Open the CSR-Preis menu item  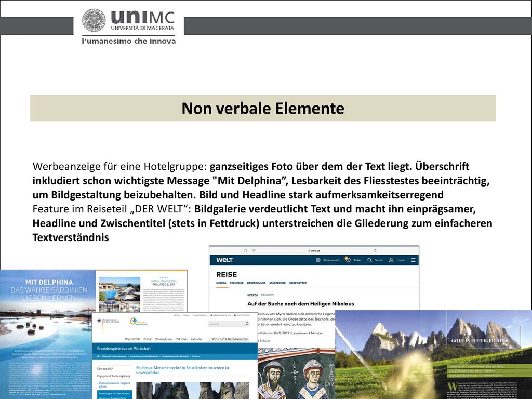(181, 339)
